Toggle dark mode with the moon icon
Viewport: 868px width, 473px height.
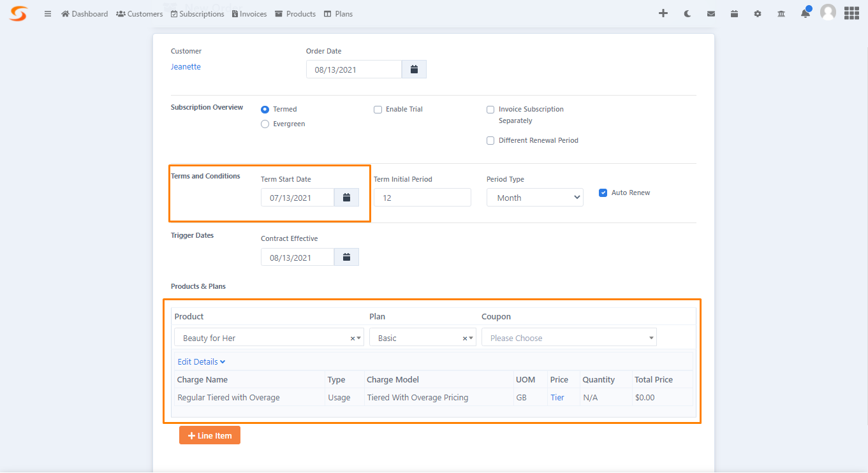[687, 13]
